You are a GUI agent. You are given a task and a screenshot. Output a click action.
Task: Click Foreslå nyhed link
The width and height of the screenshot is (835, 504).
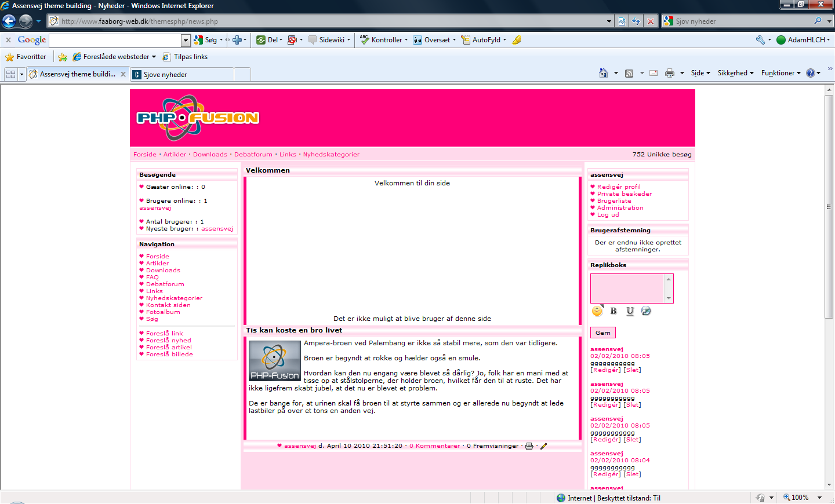[168, 341]
